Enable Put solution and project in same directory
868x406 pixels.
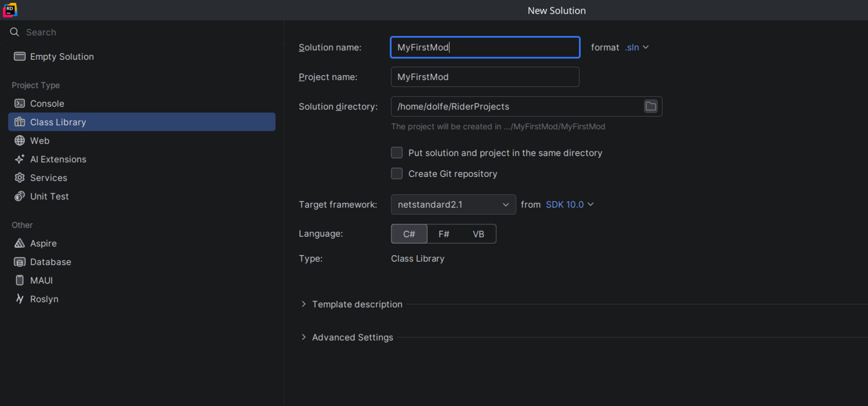pyautogui.click(x=397, y=153)
